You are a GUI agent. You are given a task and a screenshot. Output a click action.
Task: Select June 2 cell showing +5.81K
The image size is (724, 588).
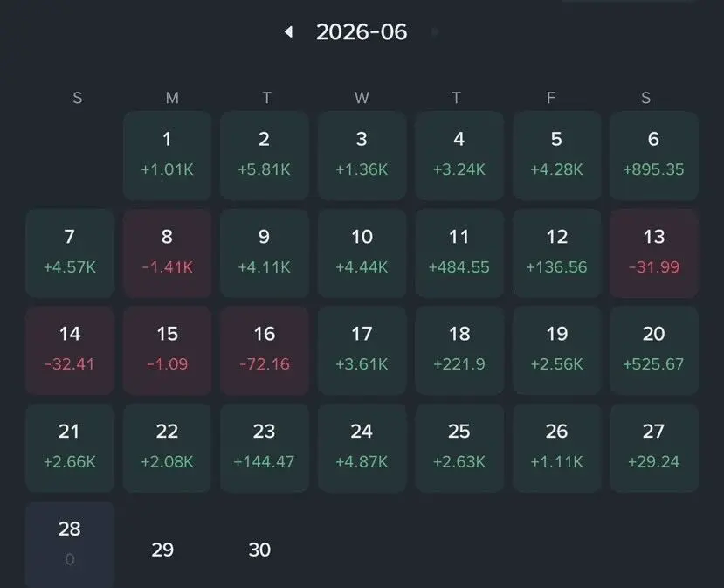point(264,156)
